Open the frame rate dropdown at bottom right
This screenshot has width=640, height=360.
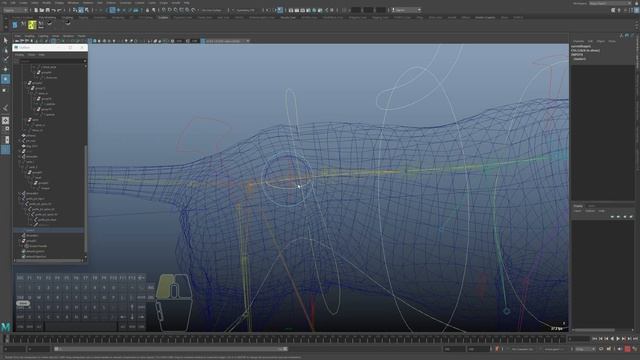(585, 349)
